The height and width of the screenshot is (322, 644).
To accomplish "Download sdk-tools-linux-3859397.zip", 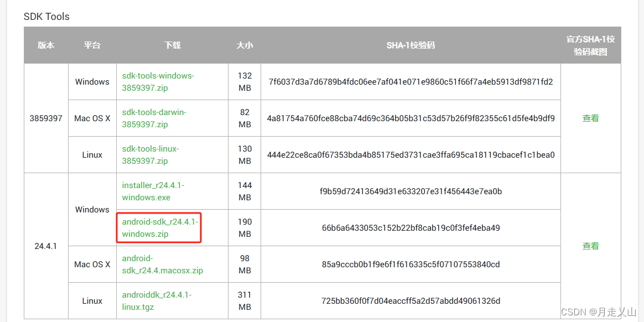I will [x=150, y=155].
